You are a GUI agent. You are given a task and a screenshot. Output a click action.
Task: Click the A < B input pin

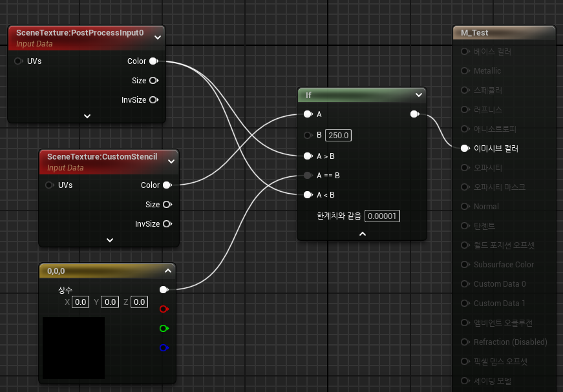pyautogui.click(x=308, y=195)
